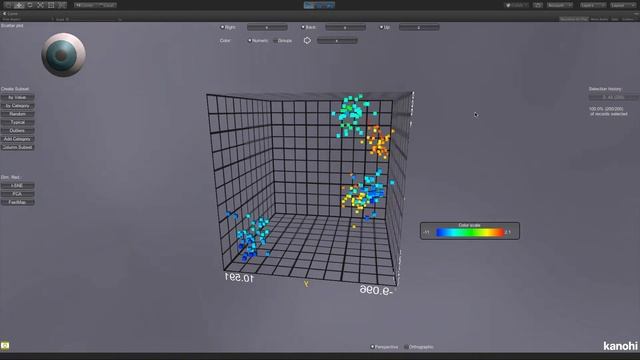Screen dimensions: 640x360
Task: Select the Rect tool in Unity toolbar
Action: [x=51, y=5]
